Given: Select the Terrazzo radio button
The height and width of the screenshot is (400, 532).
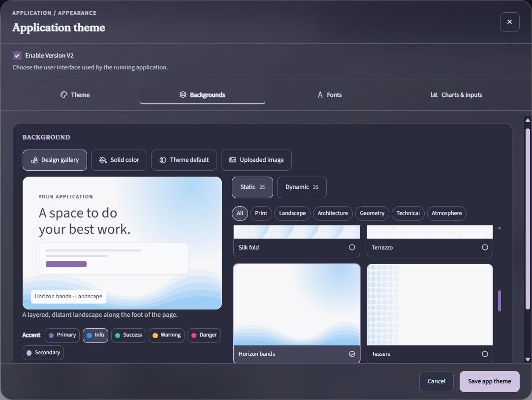Looking at the screenshot, I should point(485,247).
